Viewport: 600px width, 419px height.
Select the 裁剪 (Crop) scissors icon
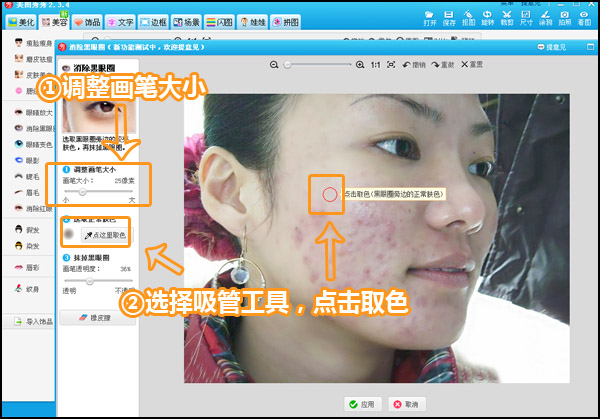[x=507, y=18]
